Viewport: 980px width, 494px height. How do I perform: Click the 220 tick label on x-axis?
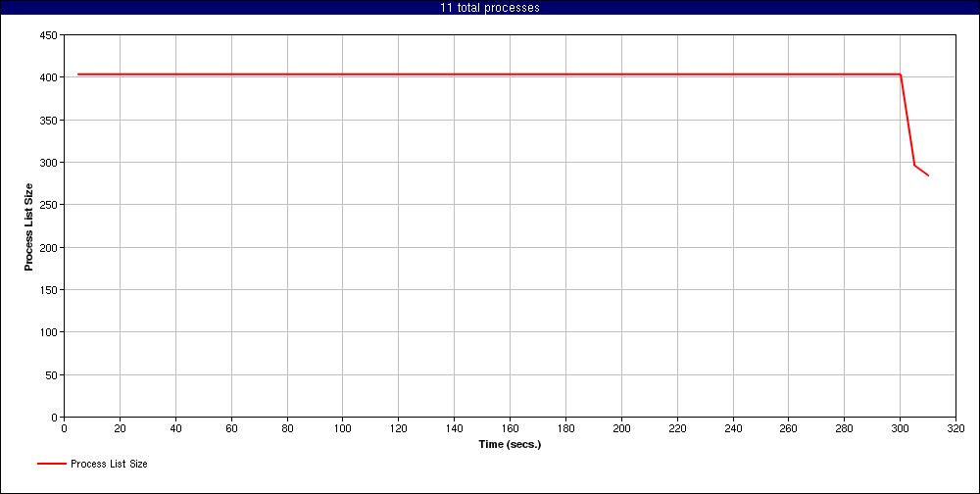[x=677, y=429]
